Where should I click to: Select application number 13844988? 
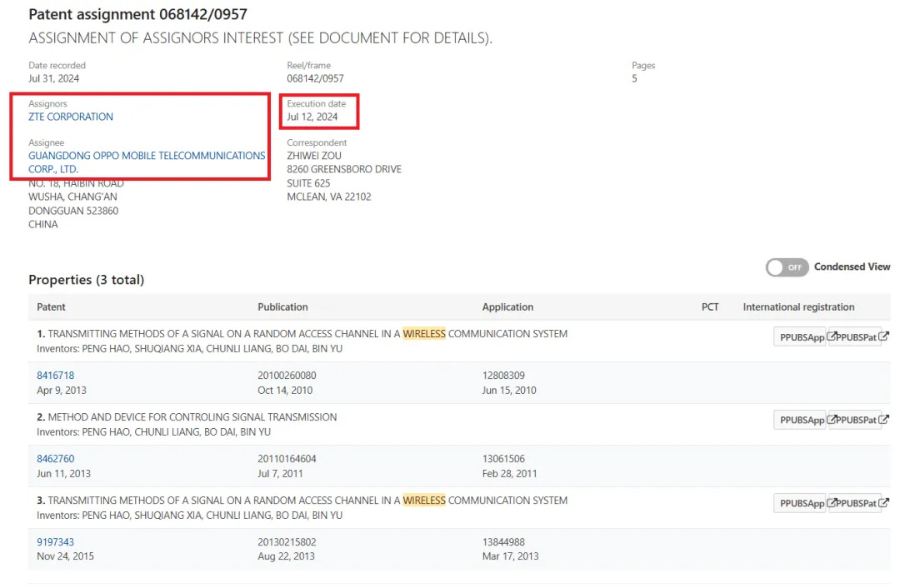click(502, 542)
